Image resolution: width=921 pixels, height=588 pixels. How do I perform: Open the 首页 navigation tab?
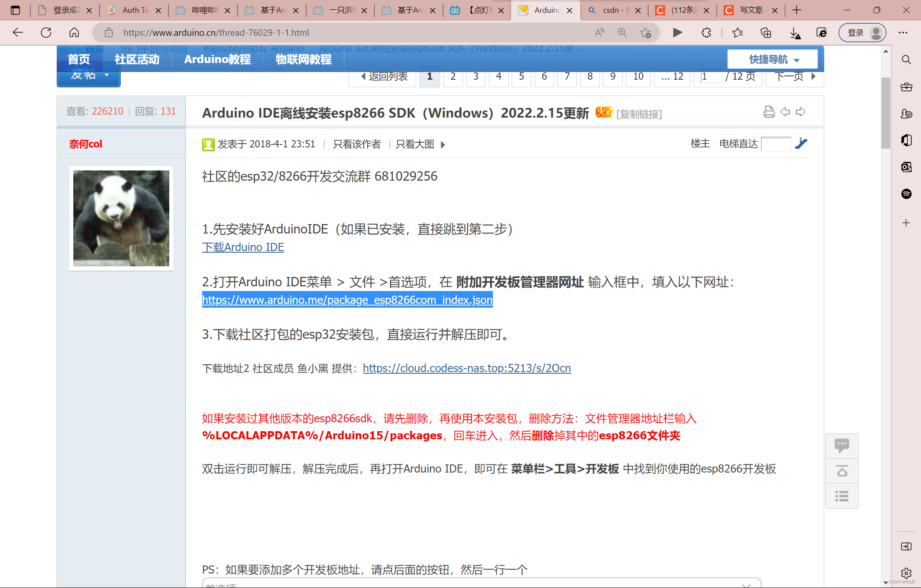tap(79, 59)
